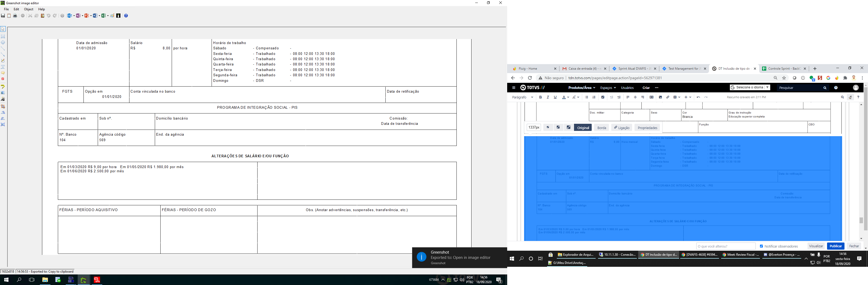Open the Parágrafo style dropdown
Image resolution: width=868 pixels, height=285 pixels.
coord(522,97)
